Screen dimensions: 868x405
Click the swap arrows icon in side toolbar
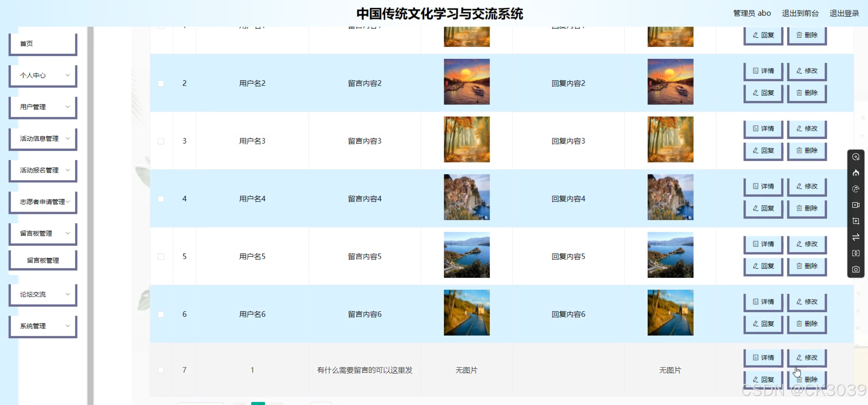point(855,237)
